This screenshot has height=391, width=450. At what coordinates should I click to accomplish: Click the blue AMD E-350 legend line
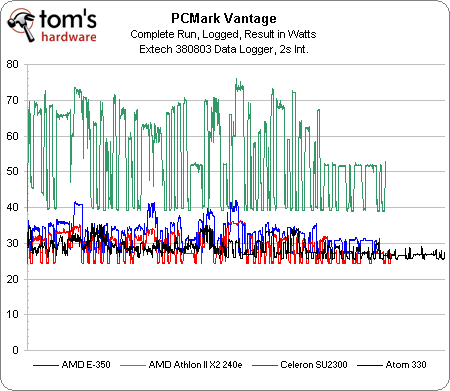click(46, 365)
